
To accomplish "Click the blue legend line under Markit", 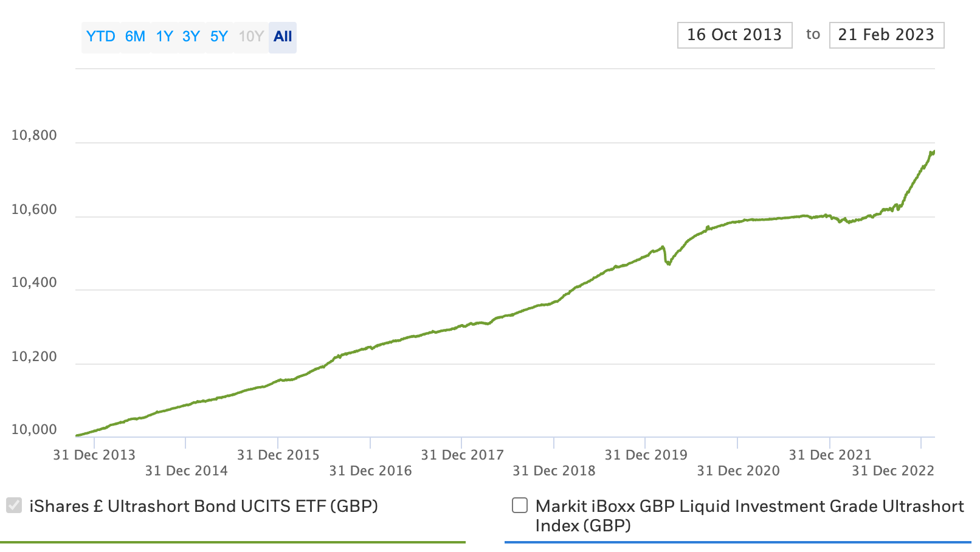I will (737, 542).
